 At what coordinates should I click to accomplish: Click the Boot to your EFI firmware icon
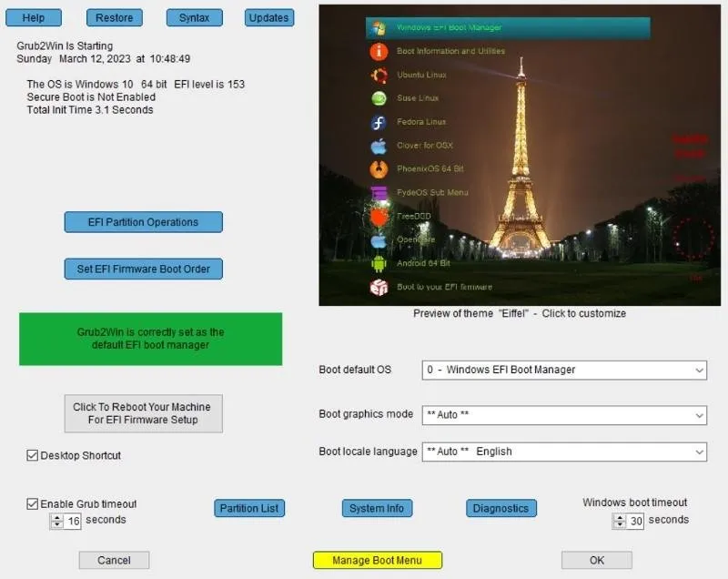379,287
